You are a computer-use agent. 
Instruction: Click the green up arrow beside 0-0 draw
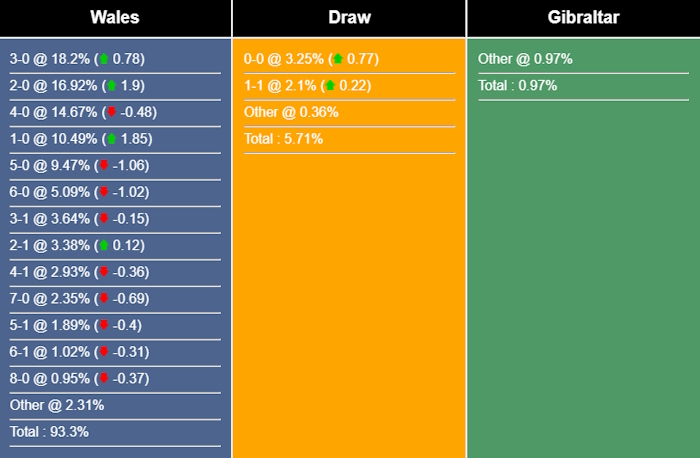coord(338,59)
